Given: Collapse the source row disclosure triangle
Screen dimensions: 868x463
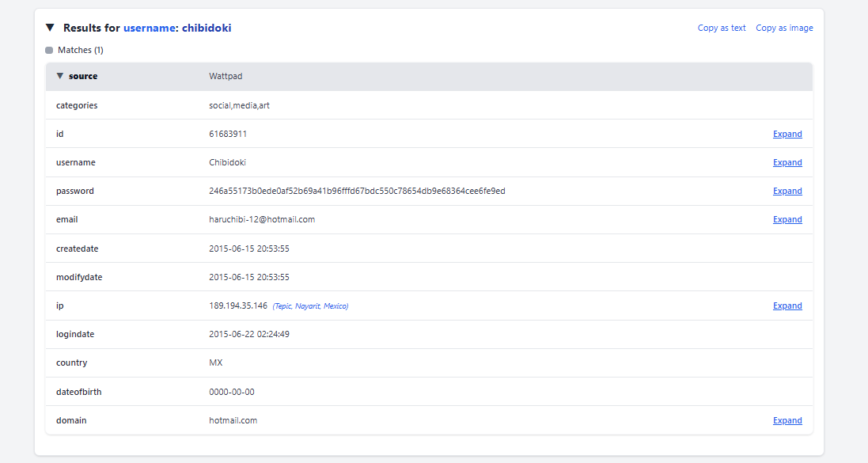Looking at the screenshot, I should (x=59, y=77).
